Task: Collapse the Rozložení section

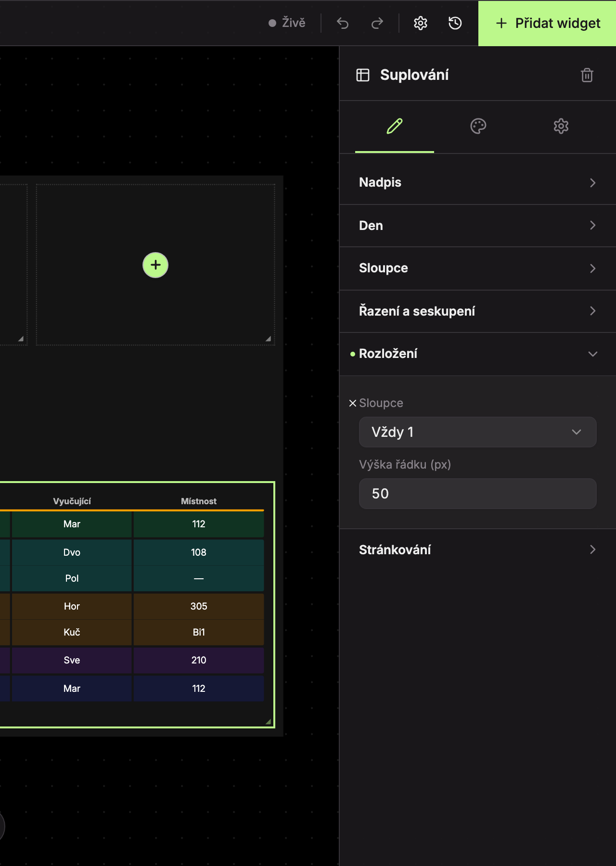Action: coord(478,354)
